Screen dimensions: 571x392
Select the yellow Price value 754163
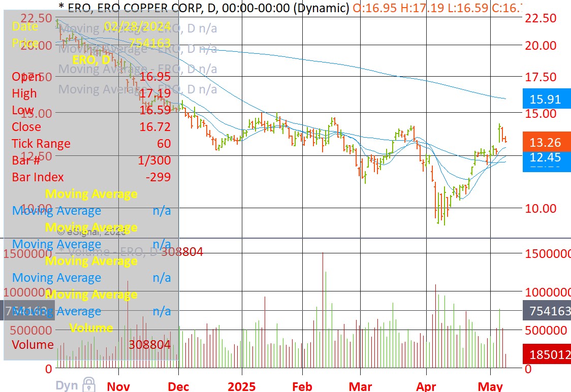[150, 43]
